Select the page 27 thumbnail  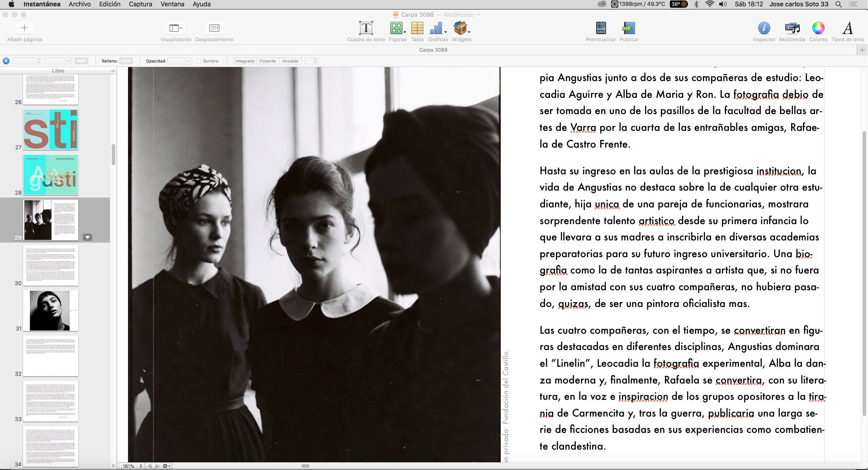(x=51, y=129)
